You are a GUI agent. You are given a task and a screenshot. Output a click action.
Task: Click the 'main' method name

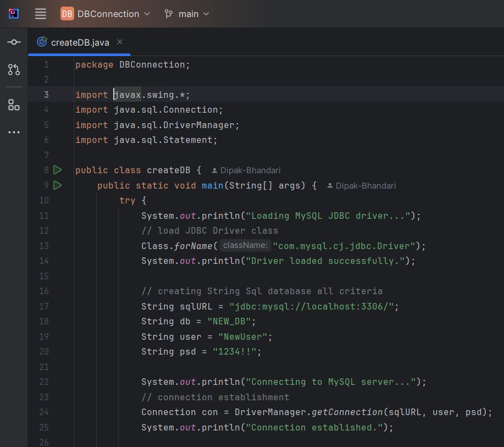(213, 185)
